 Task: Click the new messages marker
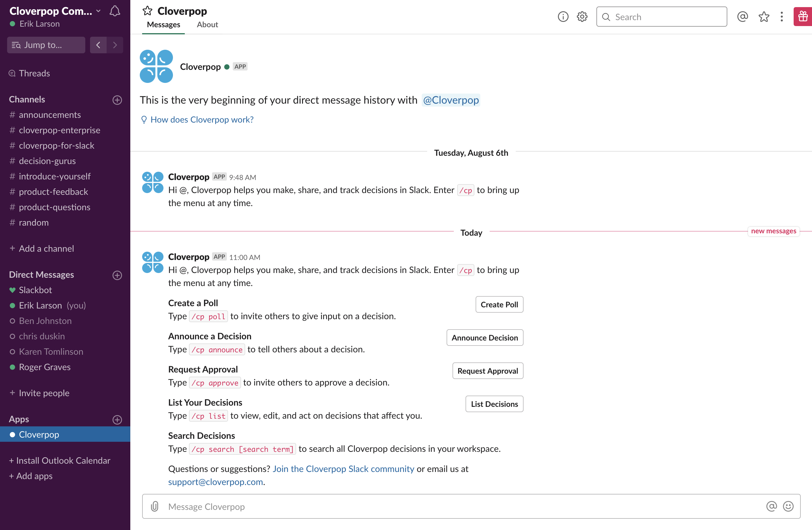774,231
